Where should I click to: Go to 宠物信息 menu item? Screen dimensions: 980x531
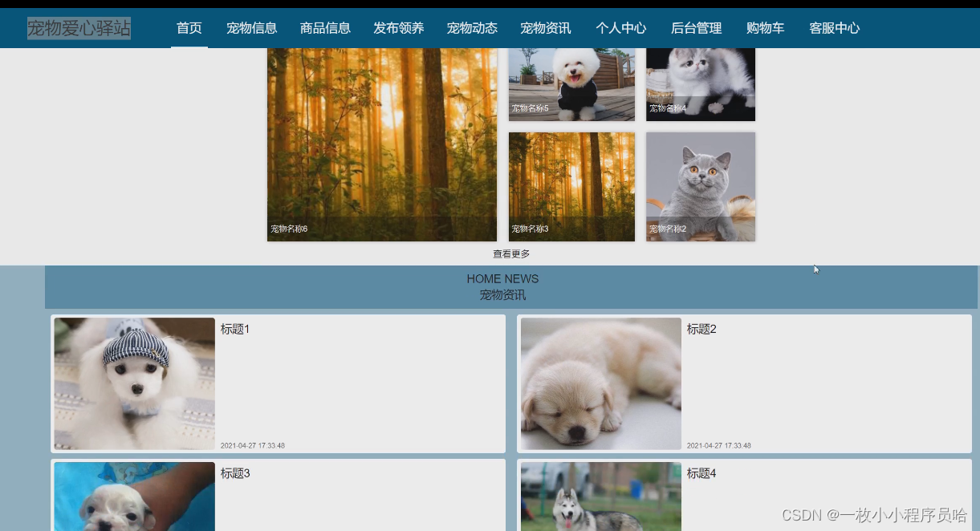(x=252, y=28)
